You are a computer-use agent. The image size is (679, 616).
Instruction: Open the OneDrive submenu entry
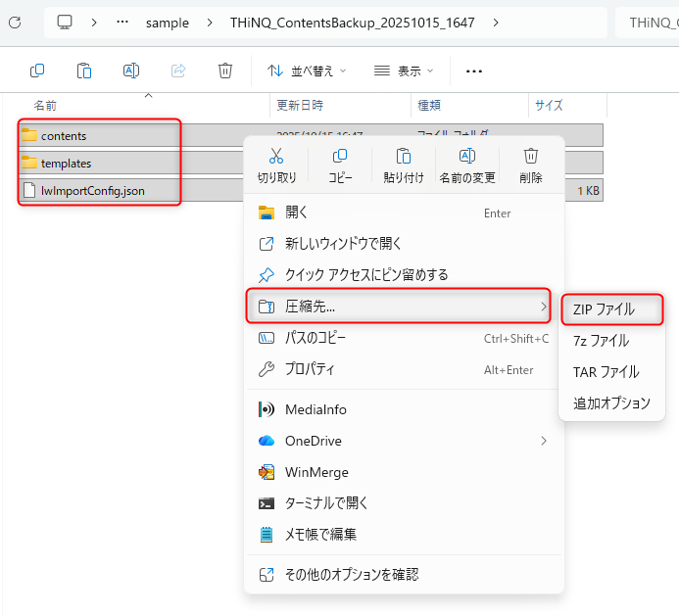coord(404,441)
